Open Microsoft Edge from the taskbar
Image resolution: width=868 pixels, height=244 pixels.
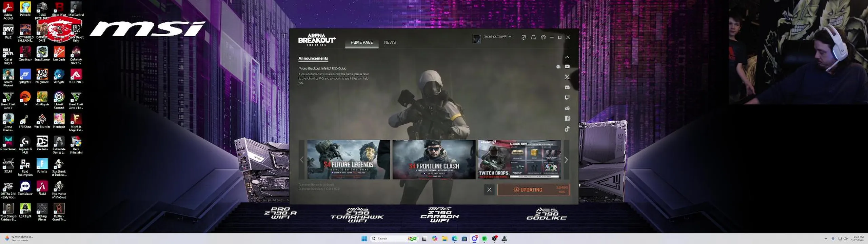pyautogui.click(x=454, y=239)
